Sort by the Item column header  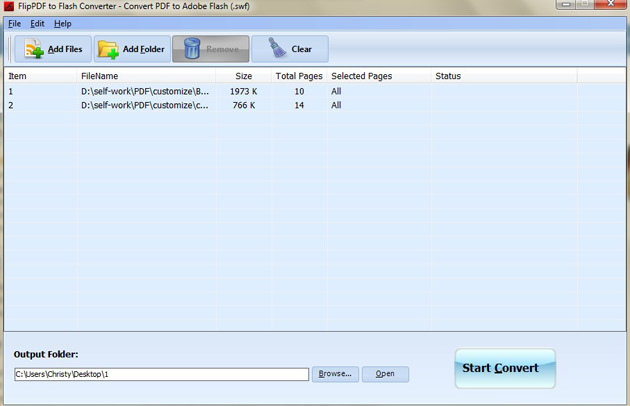click(x=40, y=76)
